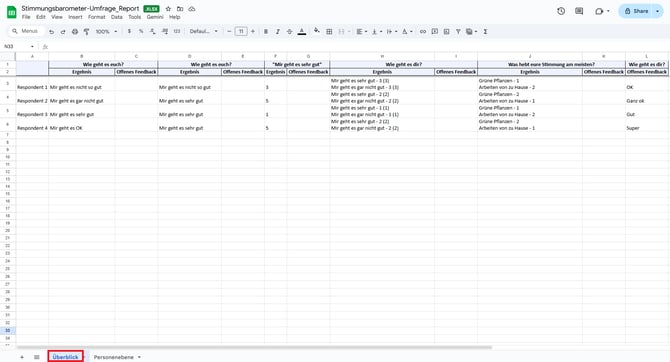Open the Gemini menu
670x362 pixels.
coord(155,17)
